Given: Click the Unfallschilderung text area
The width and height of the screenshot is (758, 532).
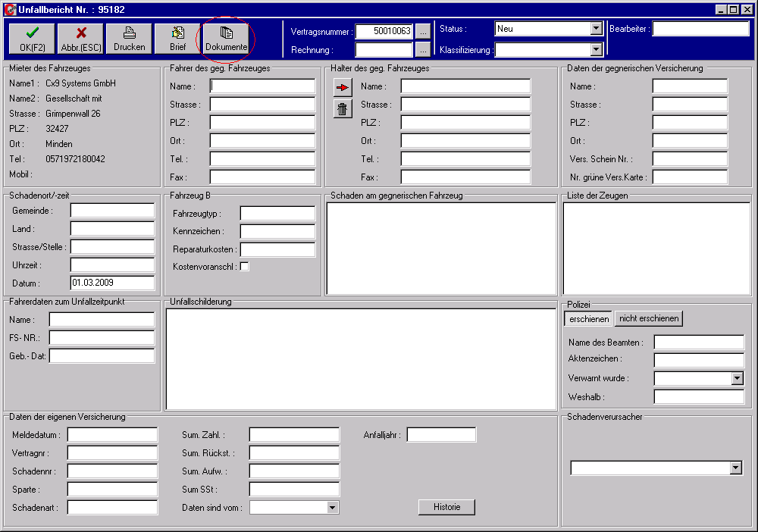Looking at the screenshot, I should 361,358.
